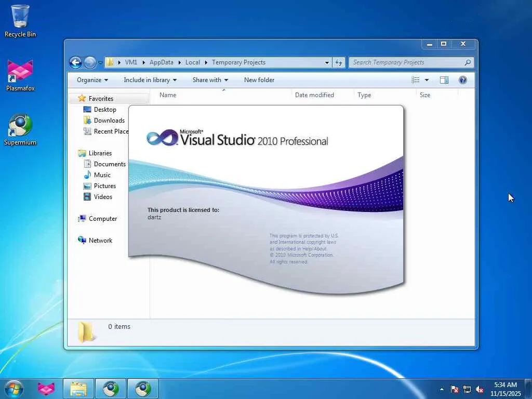Viewport: 532px width, 399px height.
Task: Close the Temporary Projects Explorer window
Action: tap(463, 44)
